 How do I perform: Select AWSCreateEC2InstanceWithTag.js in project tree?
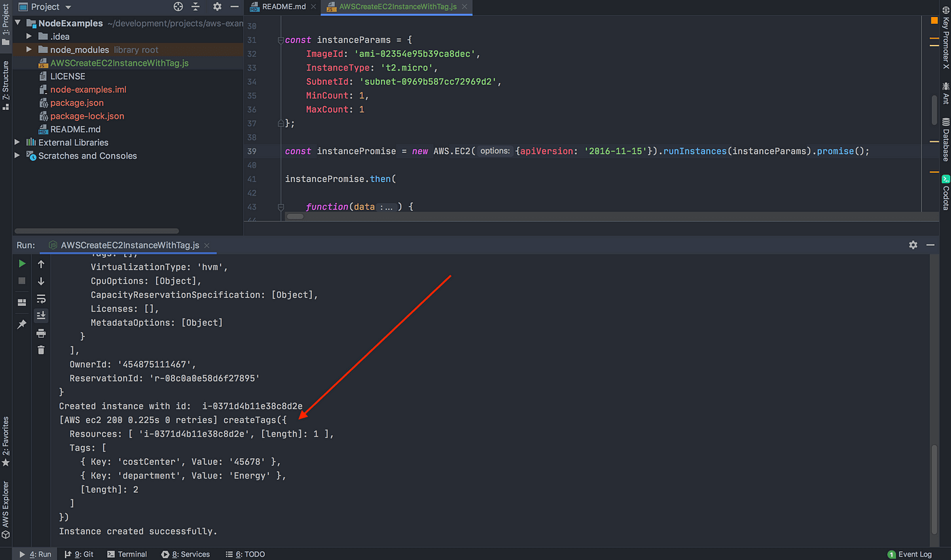[x=120, y=63]
